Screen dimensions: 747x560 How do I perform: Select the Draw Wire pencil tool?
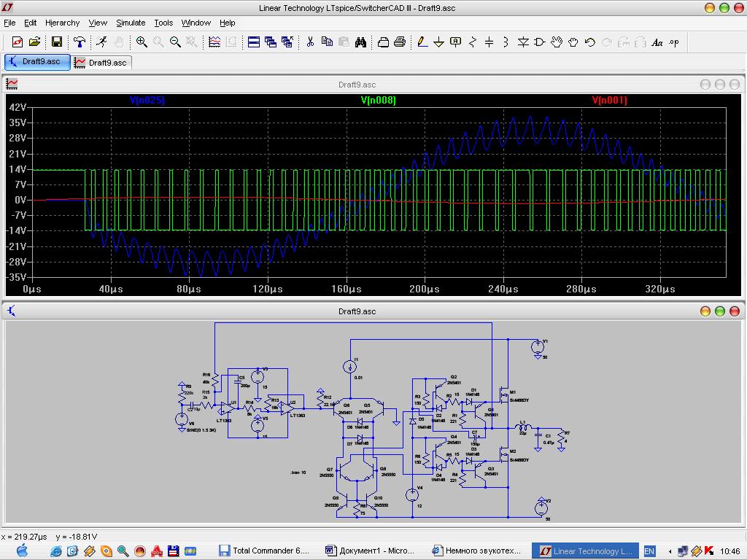click(x=422, y=42)
